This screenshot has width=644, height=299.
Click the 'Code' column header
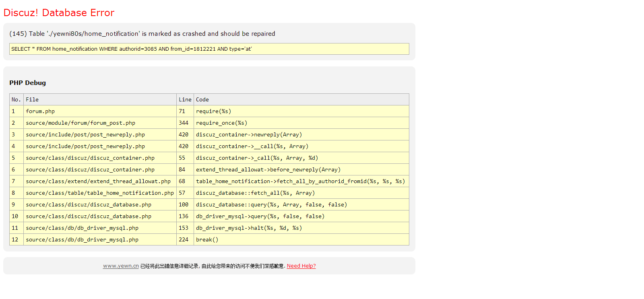click(301, 99)
